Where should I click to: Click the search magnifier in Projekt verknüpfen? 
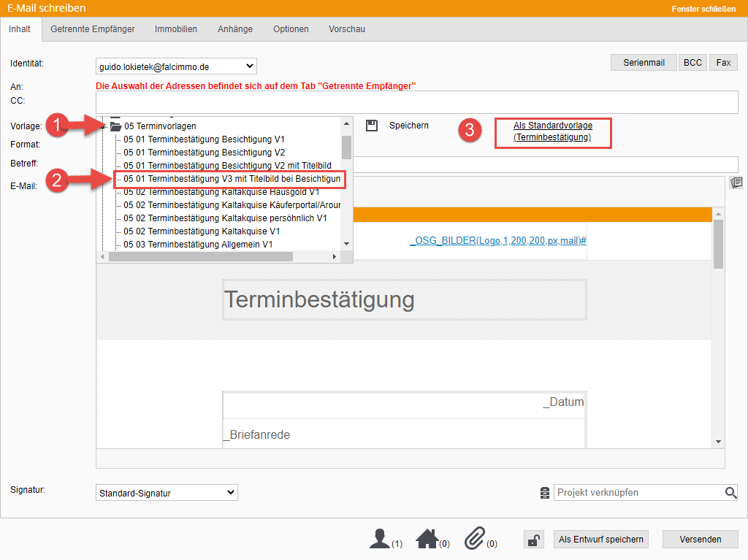pyautogui.click(x=730, y=493)
